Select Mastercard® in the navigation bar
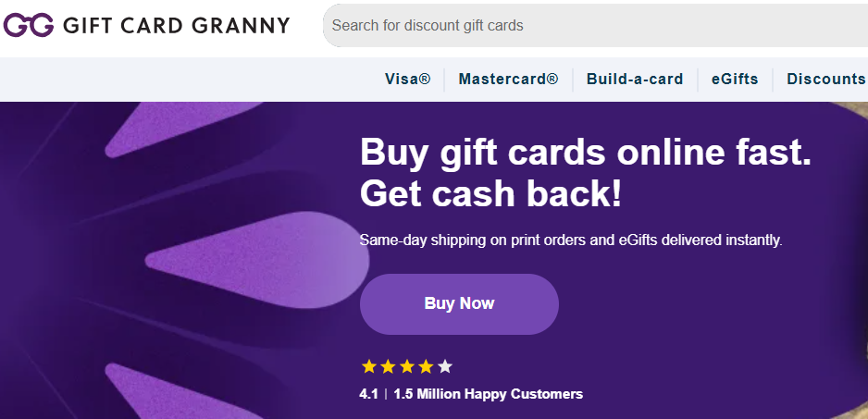This screenshot has height=419, width=868. point(508,79)
